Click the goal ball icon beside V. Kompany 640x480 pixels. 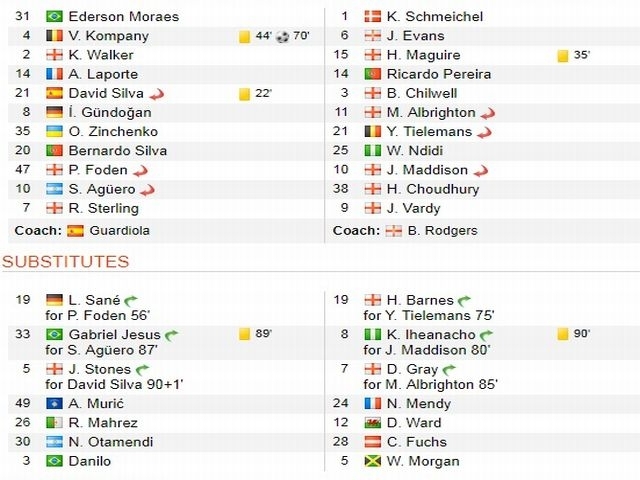[x=282, y=36]
